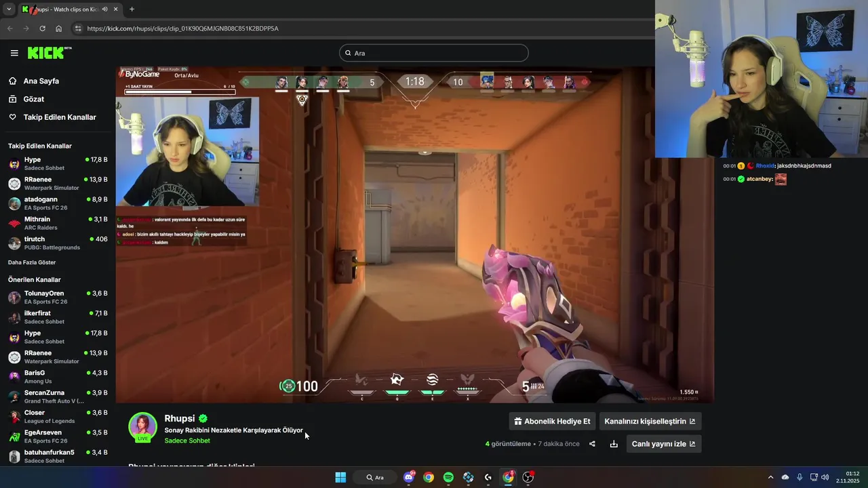The width and height of the screenshot is (868, 488).
Task: Open Discord from taskbar
Action: [409, 477]
